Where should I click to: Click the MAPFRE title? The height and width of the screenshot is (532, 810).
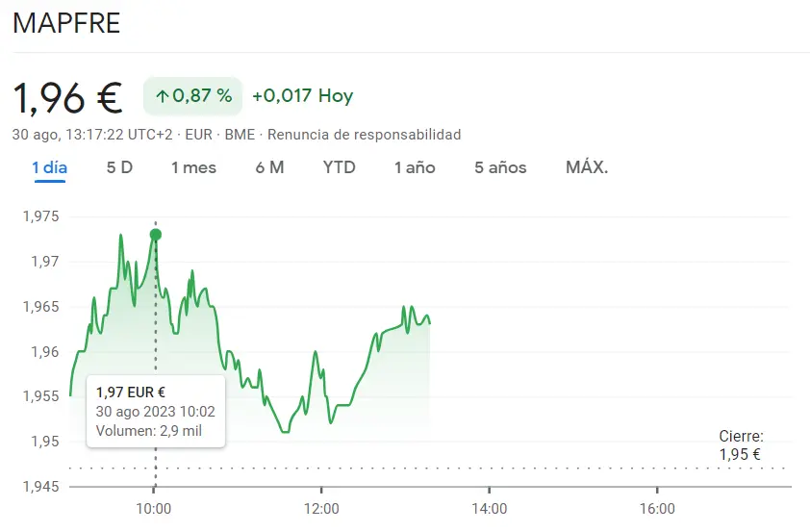(x=66, y=23)
